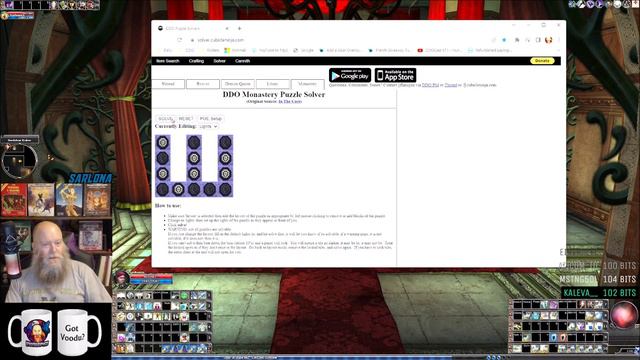Switch to the Shroud solver tab
Screen dimensions: 640x360
[x=168, y=84]
